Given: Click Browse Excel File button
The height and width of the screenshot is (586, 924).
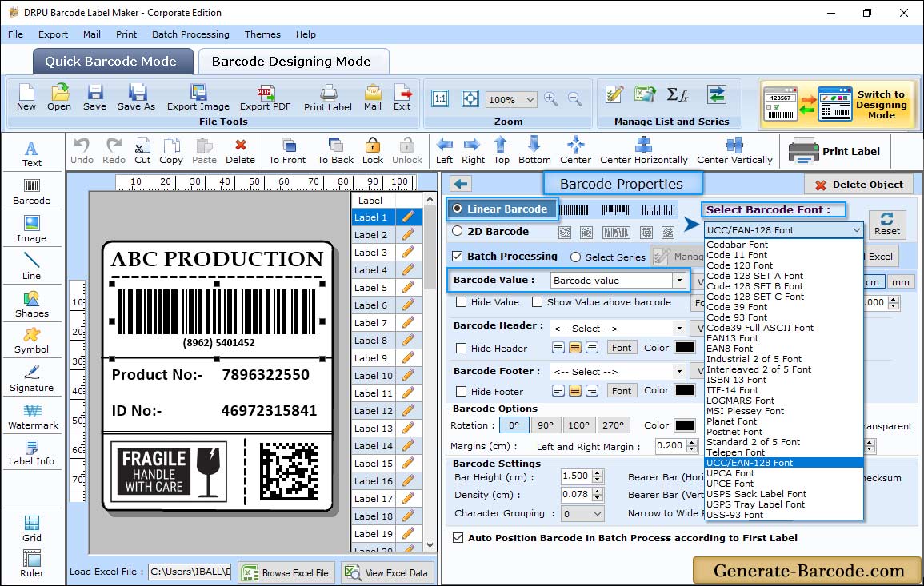Looking at the screenshot, I should [286, 572].
